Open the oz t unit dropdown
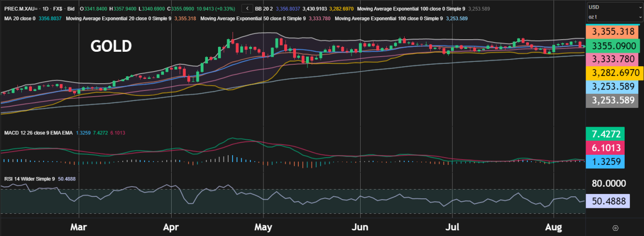The image size is (644, 236). [x=614, y=17]
